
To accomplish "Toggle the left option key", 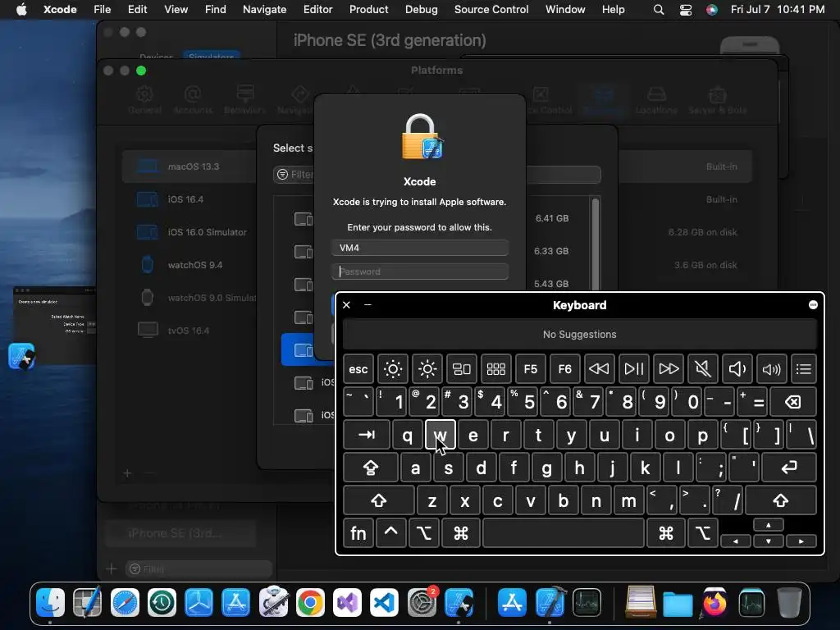I will [x=424, y=533].
